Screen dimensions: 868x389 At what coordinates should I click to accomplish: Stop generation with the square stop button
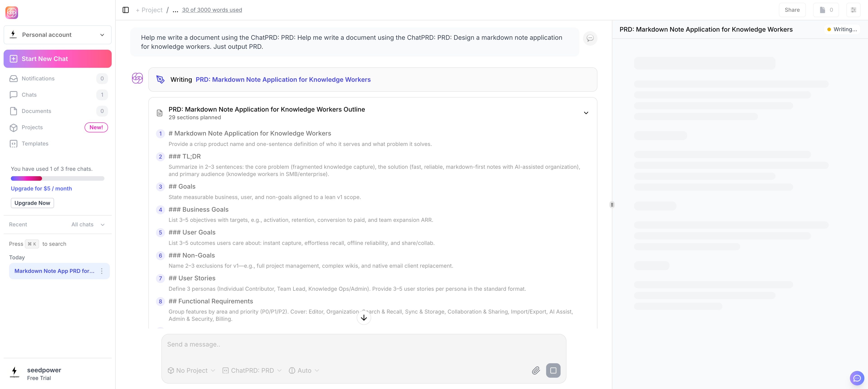(554, 370)
